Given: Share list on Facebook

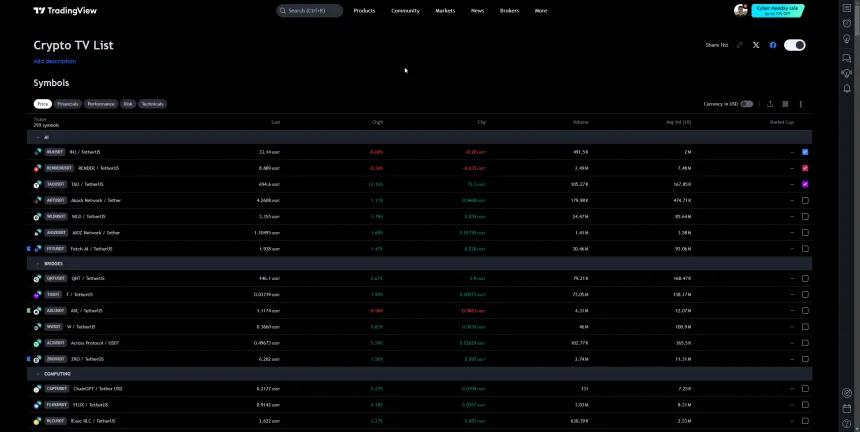Looking at the screenshot, I should [773, 45].
